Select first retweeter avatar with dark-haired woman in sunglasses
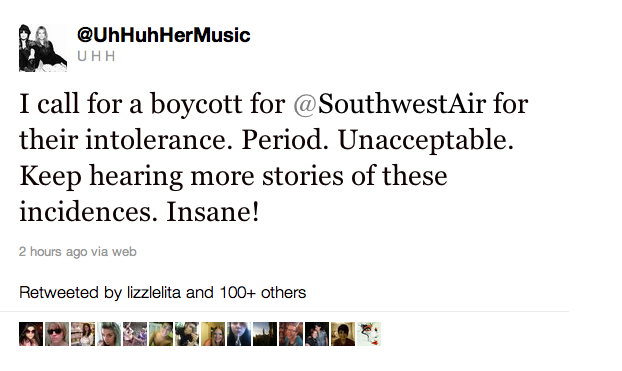 click(31, 334)
